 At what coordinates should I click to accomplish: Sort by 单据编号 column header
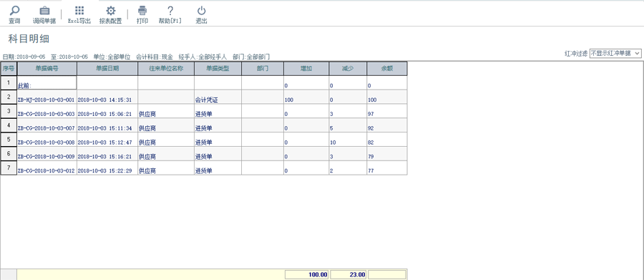click(47, 69)
